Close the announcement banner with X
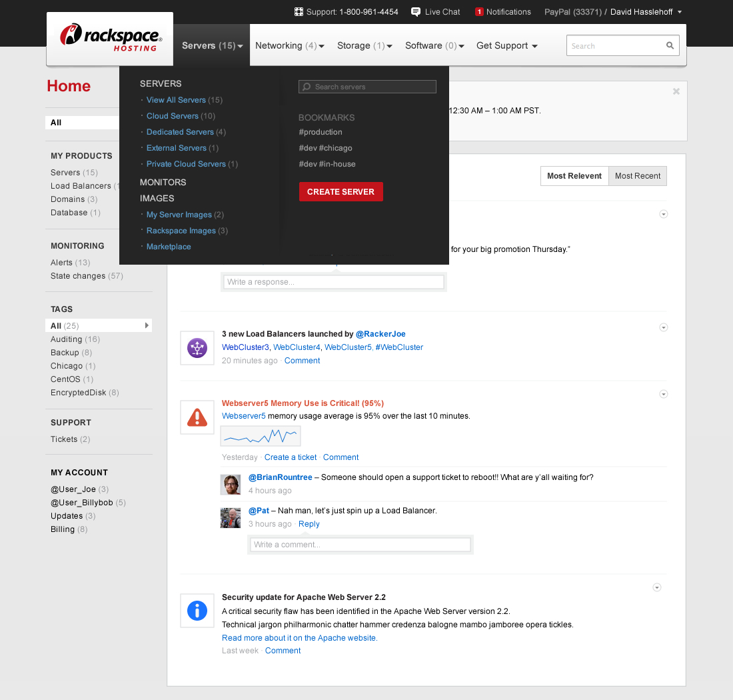This screenshot has width=733, height=700. (676, 91)
